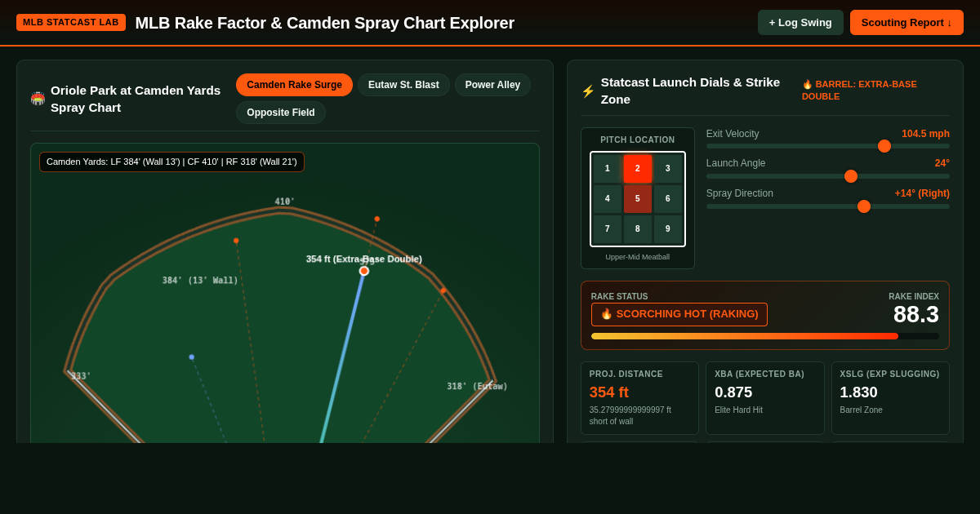
Task: Select pitch location zone 6
Action: click(x=668, y=199)
